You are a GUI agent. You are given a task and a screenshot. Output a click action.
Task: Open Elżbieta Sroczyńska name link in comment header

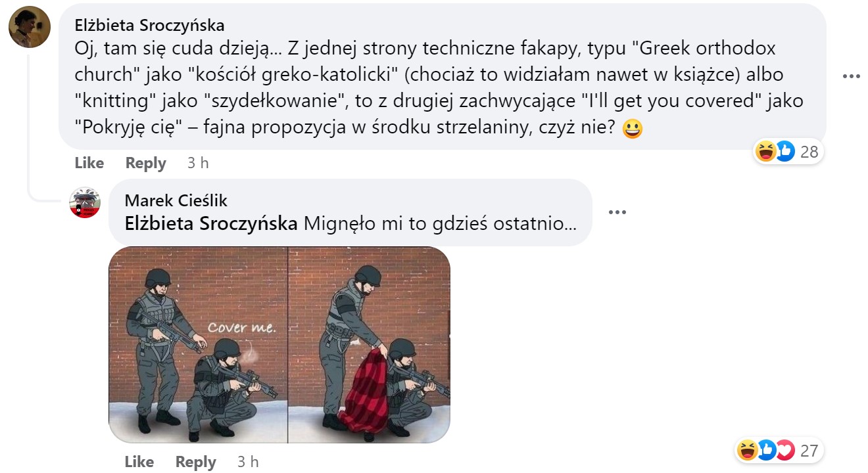[150, 25]
